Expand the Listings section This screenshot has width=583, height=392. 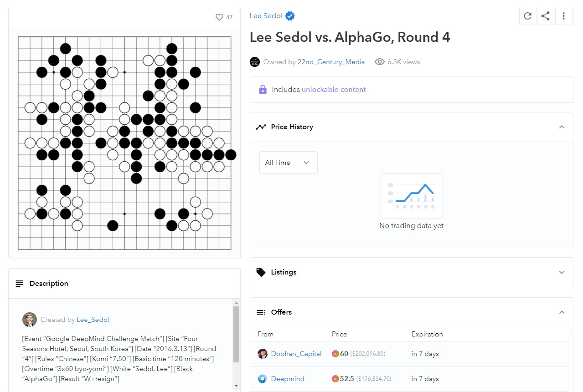(x=562, y=272)
